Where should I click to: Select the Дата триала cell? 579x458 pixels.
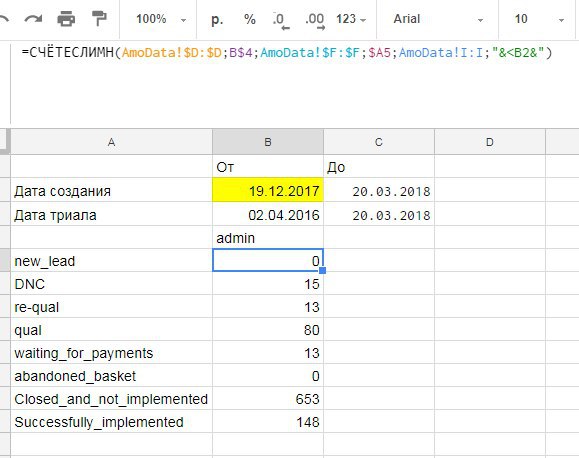click(112, 214)
